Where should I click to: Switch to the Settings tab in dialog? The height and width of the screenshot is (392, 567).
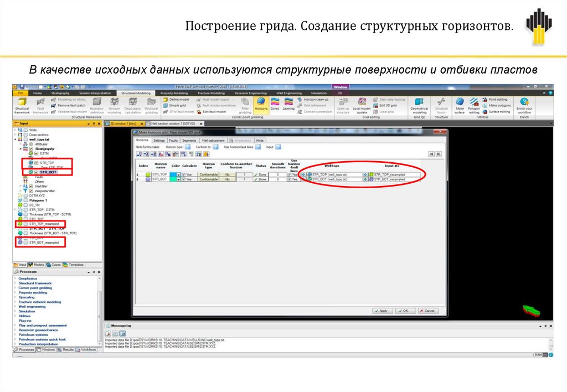click(159, 140)
